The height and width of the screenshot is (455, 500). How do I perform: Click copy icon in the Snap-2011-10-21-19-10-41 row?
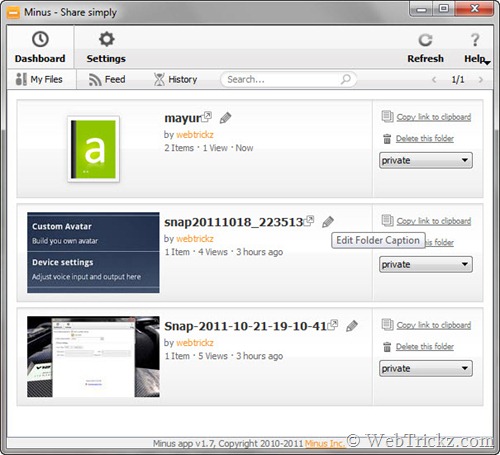[387, 325]
